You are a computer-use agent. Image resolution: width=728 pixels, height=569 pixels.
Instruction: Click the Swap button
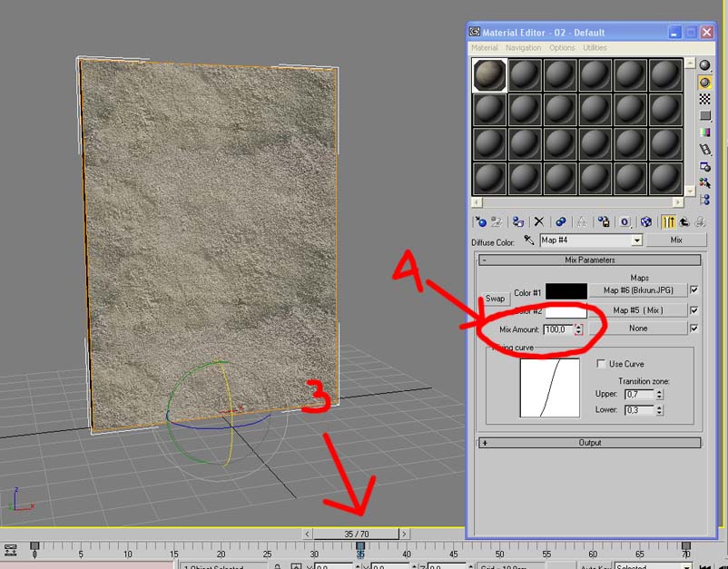[495, 299]
